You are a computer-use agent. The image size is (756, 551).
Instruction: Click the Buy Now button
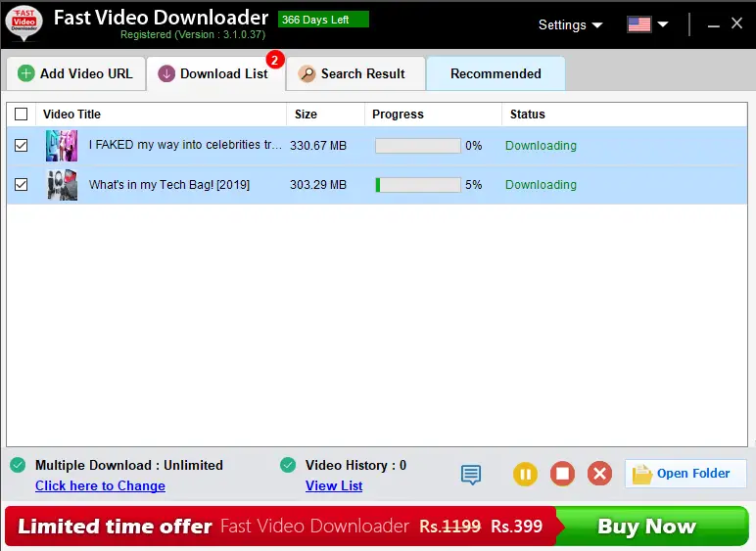coord(651,526)
